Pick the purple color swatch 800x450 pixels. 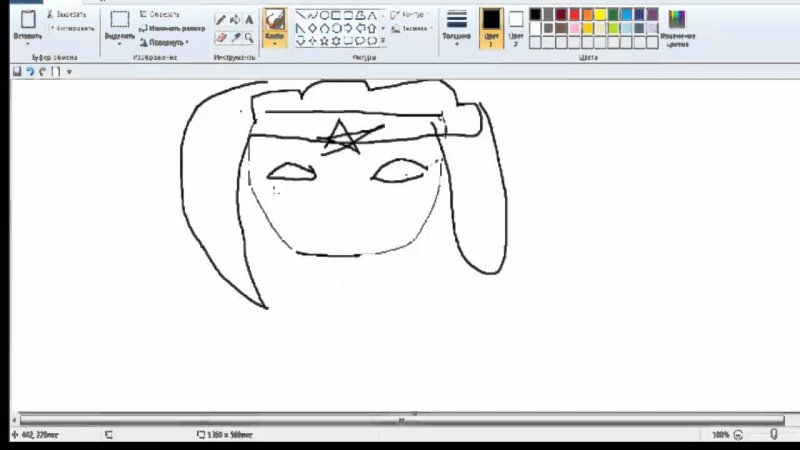tap(653, 14)
